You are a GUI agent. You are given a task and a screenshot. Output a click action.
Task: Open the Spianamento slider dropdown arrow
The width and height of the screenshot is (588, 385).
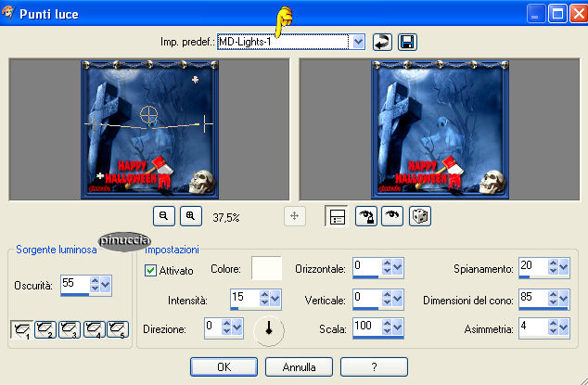tap(564, 267)
